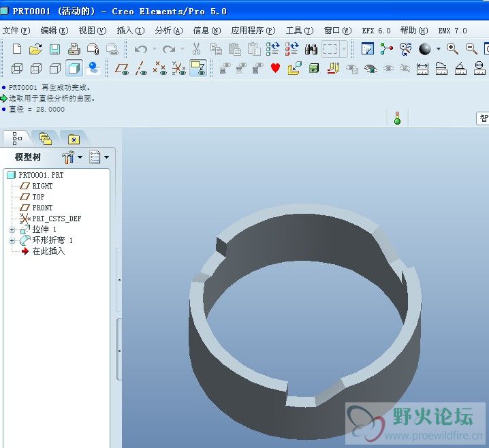The image size is (489, 448).
Task: Open appearance sphere dropdown arrow
Action: 439,49
